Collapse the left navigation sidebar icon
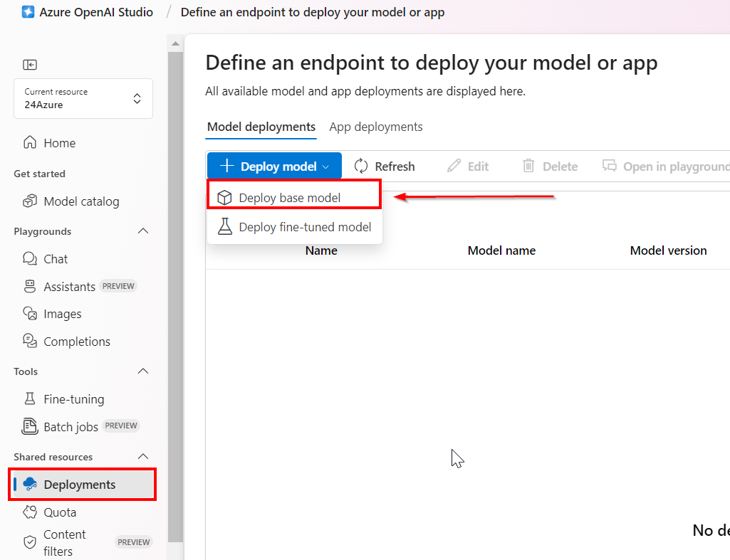 pyautogui.click(x=30, y=65)
